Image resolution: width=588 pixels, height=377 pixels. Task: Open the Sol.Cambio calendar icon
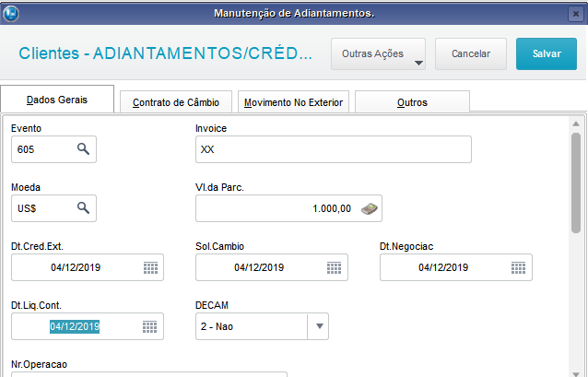click(335, 268)
